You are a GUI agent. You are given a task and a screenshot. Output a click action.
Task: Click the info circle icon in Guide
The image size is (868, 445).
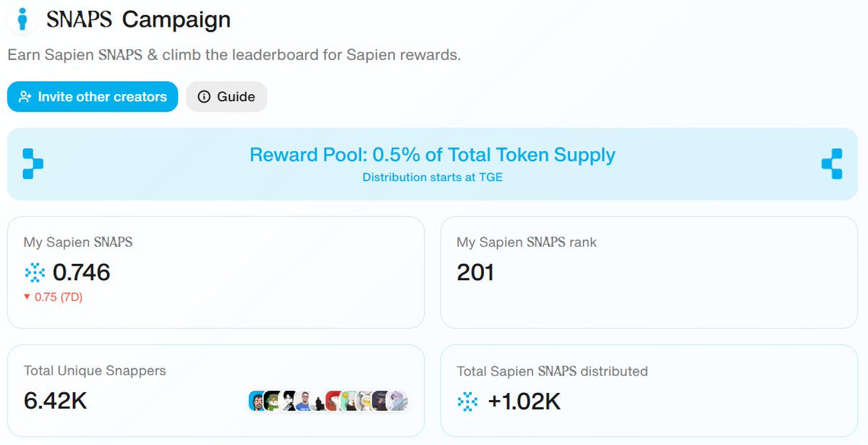click(x=204, y=97)
